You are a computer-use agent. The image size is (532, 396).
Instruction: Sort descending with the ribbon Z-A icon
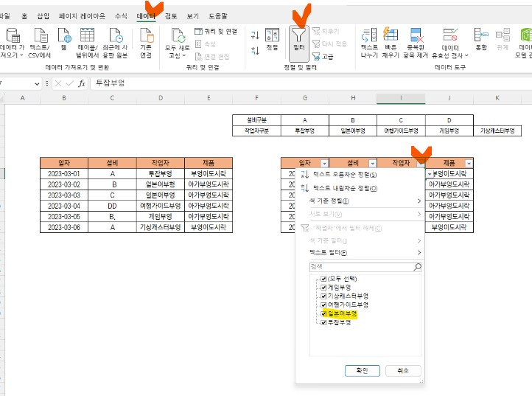click(x=255, y=51)
